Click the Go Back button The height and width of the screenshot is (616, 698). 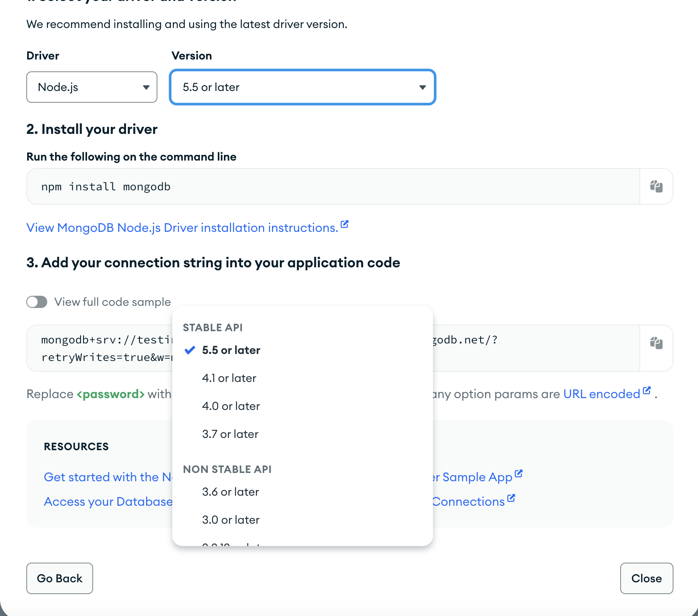pyautogui.click(x=59, y=578)
